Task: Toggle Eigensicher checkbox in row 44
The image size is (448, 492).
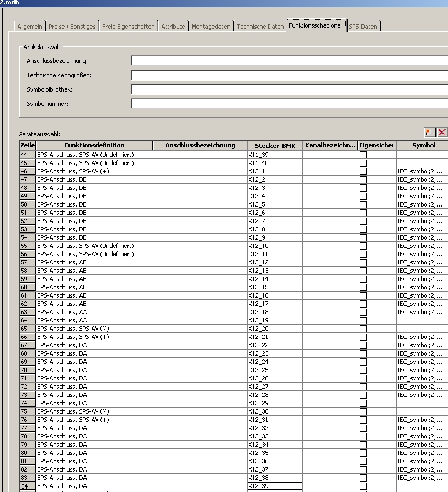Action: point(364,155)
